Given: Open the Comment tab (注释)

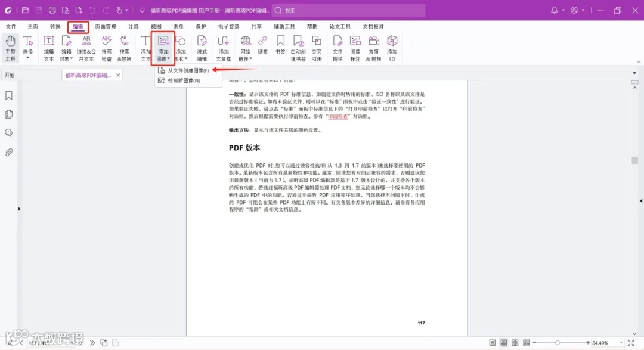Looking at the screenshot, I should 134,26.
